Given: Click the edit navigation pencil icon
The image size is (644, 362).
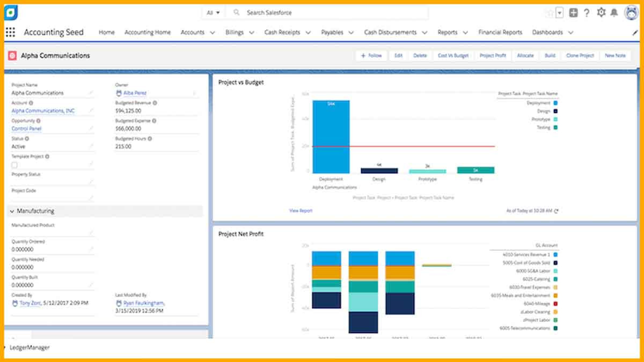Looking at the screenshot, I should 635,33.
